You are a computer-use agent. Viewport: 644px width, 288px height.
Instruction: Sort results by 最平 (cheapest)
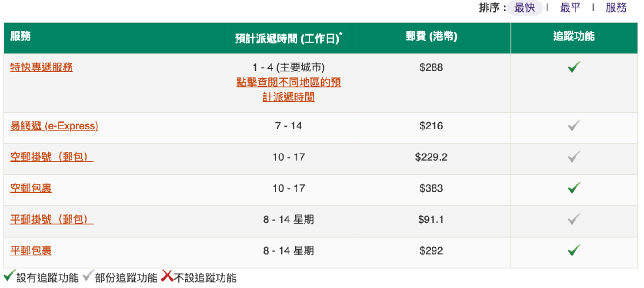(x=570, y=8)
